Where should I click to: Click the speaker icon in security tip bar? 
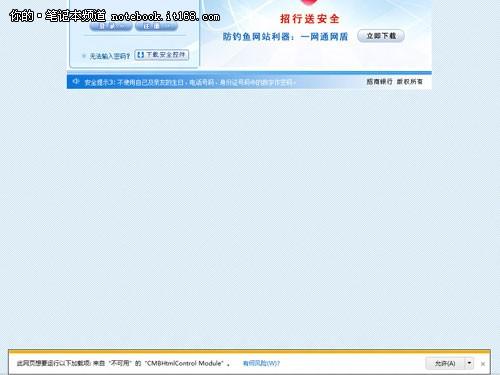click(76, 81)
